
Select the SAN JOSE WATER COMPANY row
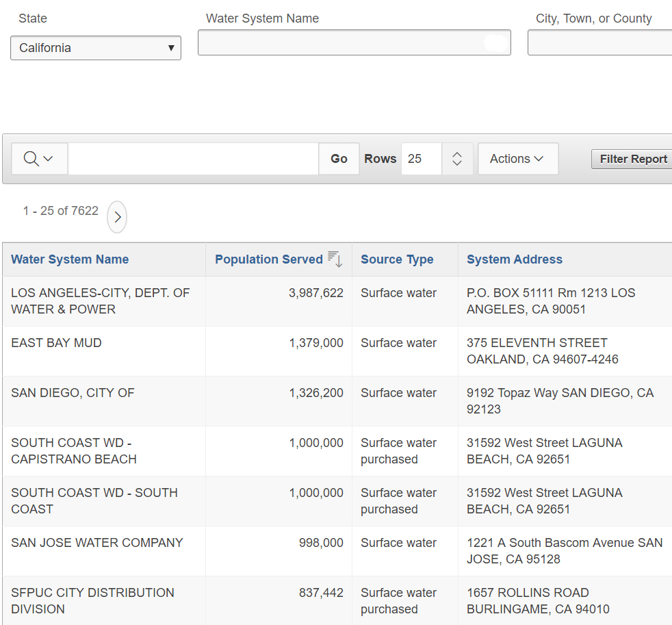tap(97, 543)
